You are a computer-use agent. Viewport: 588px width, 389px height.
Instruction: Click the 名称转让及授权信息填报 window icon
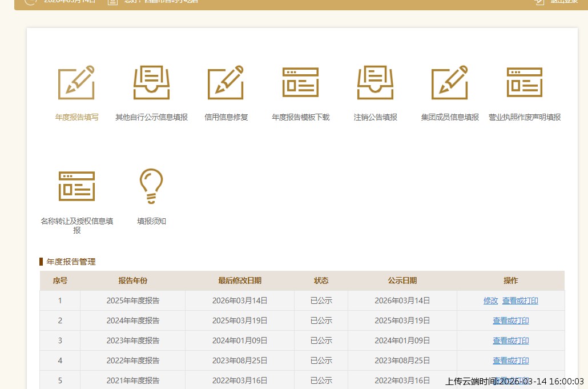click(x=76, y=186)
